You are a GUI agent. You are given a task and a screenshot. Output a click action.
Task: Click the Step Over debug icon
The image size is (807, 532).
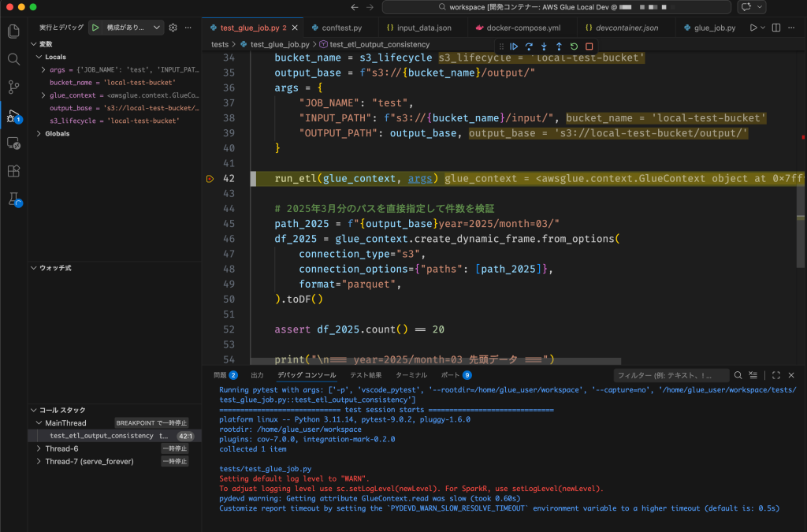(x=529, y=47)
